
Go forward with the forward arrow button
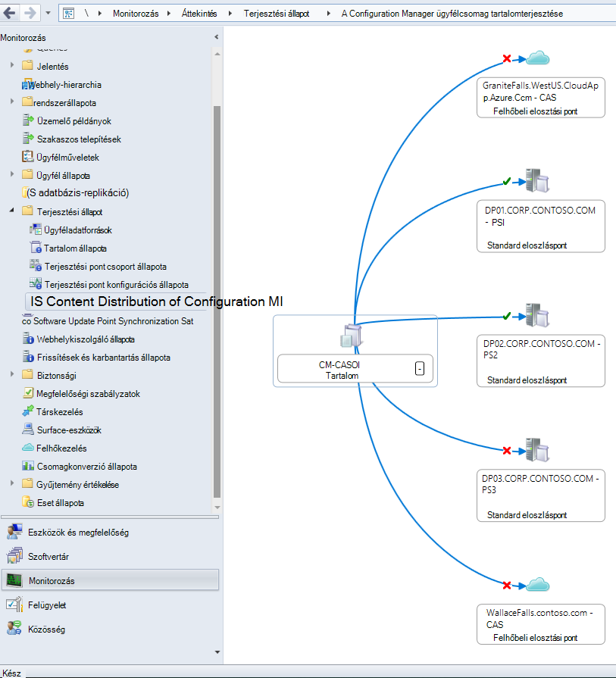tap(30, 13)
